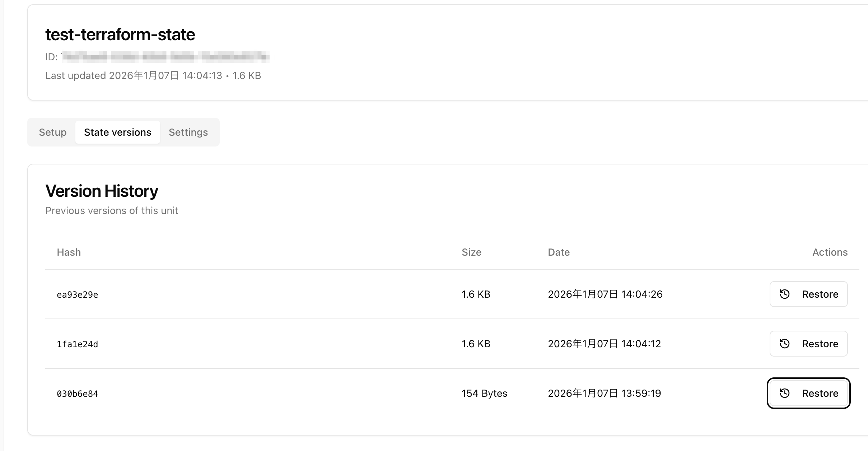Click the Actions column header
Screen dimensions: 868x451
(x=830, y=252)
